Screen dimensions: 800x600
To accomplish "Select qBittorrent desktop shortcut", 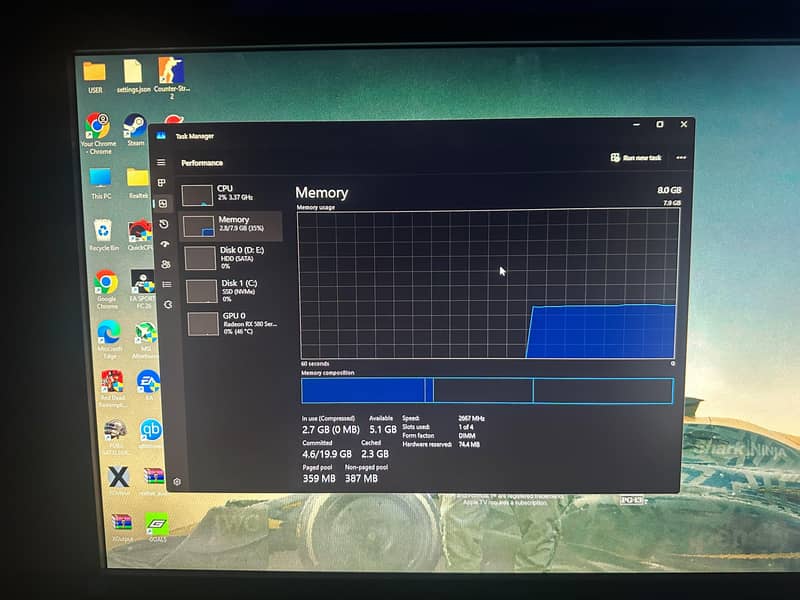I will pyautogui.click(x=151, y=434).
